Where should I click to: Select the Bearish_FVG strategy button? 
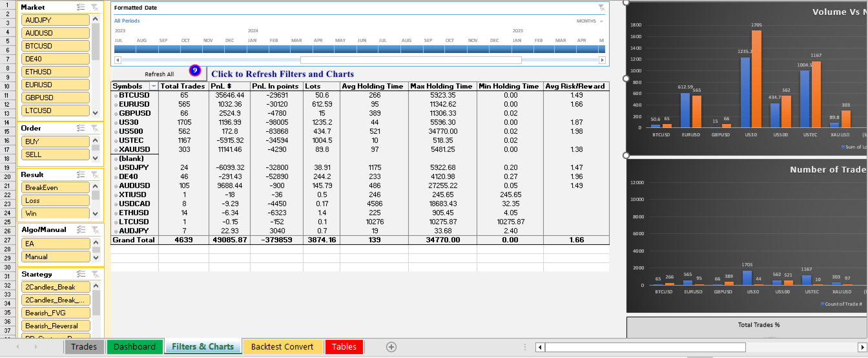click(x=56, y=313)
